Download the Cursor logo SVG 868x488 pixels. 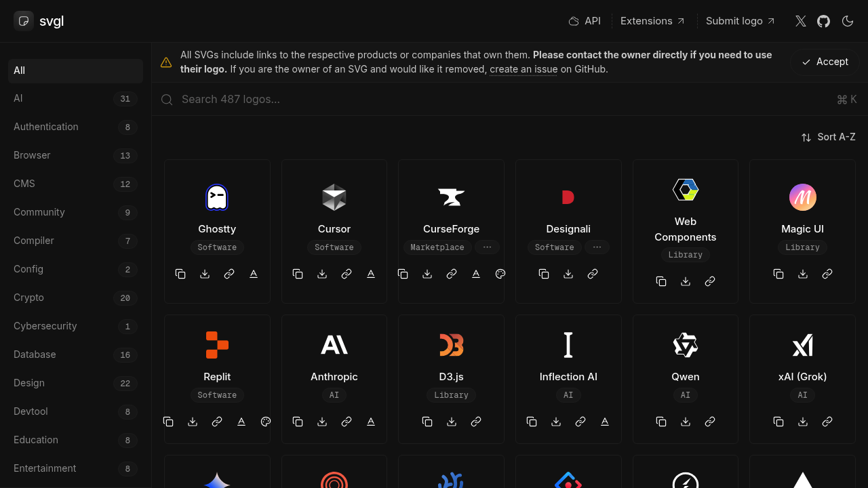(322, 274)
